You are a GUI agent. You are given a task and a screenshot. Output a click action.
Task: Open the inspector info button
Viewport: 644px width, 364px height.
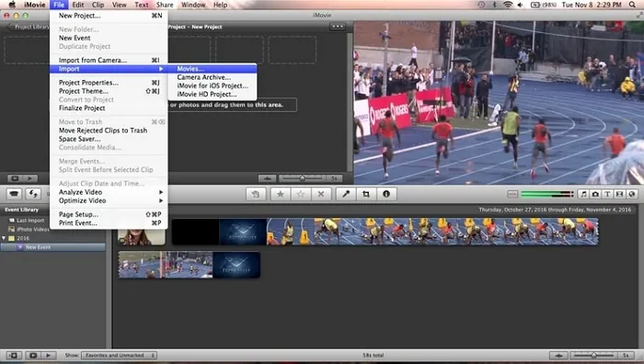[x=386, y=194]
